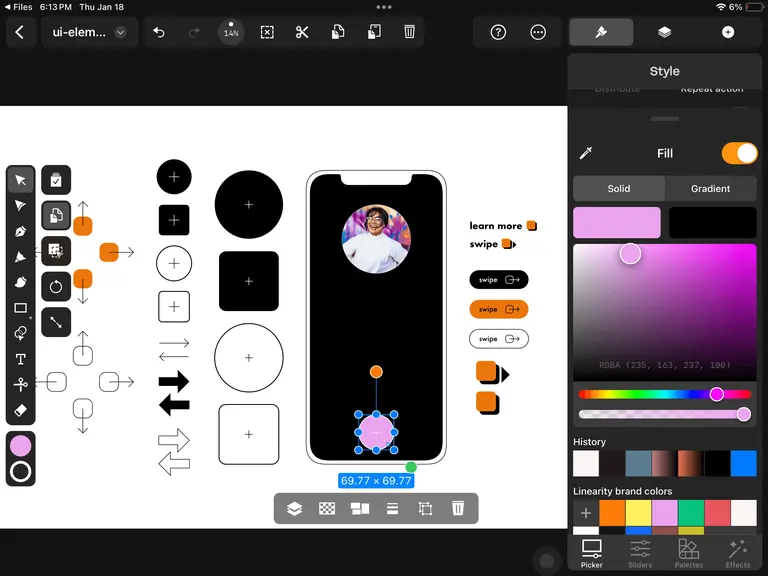Pick yellow Linearity brand color
This screenshot has width=768, height=576.
(x=638, y=513)
